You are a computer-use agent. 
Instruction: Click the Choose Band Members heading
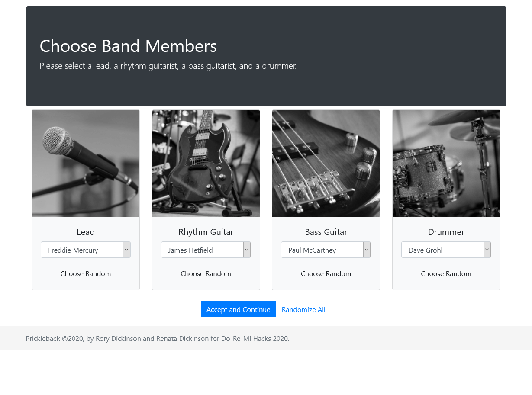pyautogui.click(x=128, y=46)
